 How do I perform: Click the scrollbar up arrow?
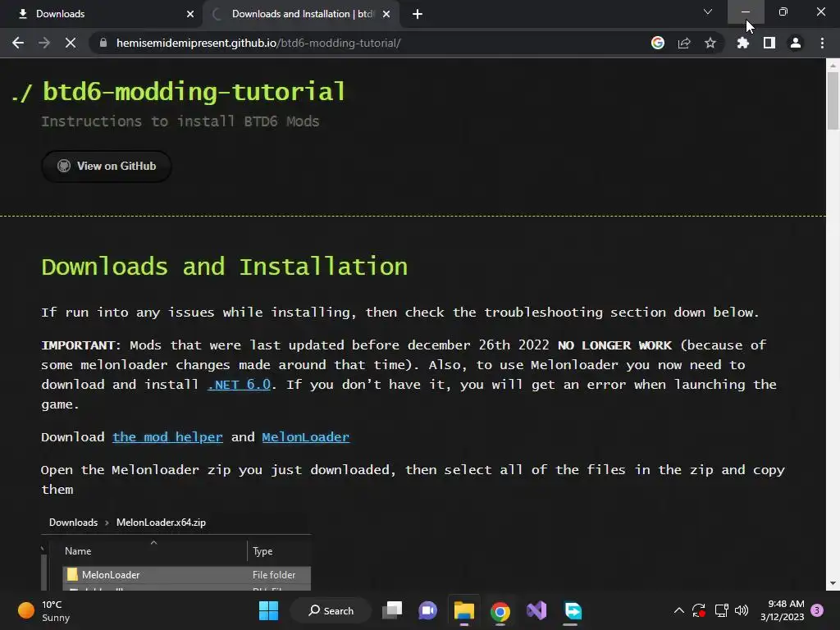click(833, 66)
